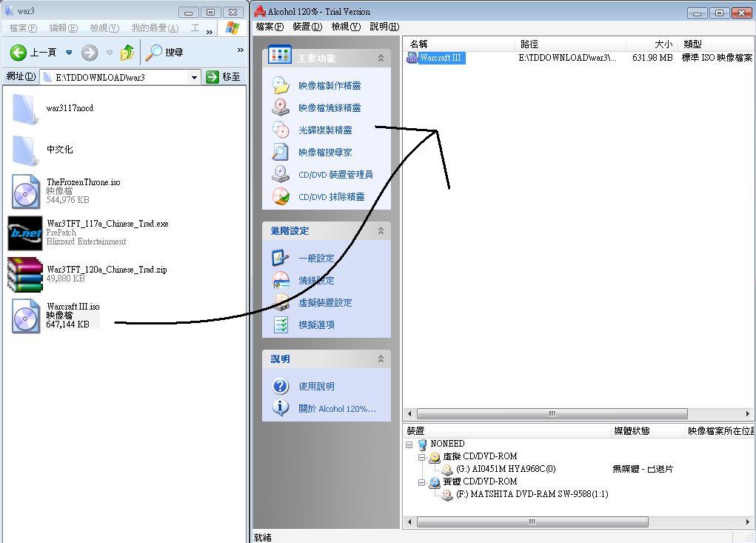Collapse the physical (實體) CD/DVD-ROM node
The width and height of the screenshot is (756, 543).
(x=421, y=482)
